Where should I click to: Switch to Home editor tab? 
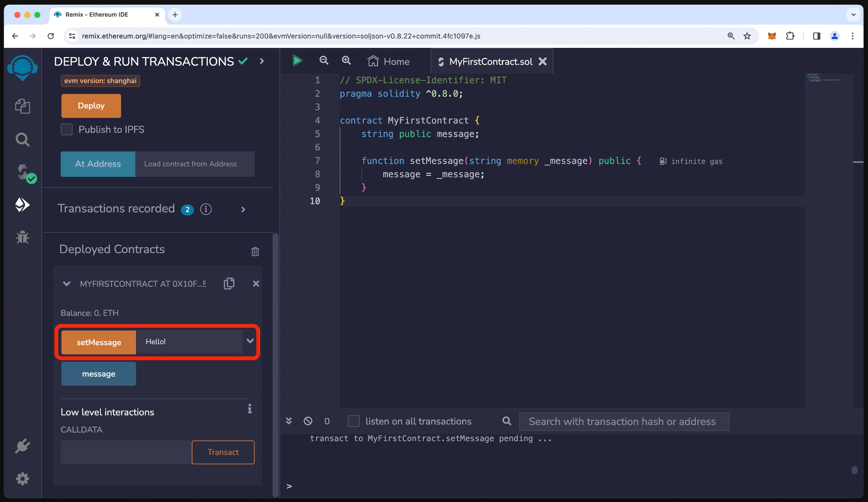tap(388, 61)
